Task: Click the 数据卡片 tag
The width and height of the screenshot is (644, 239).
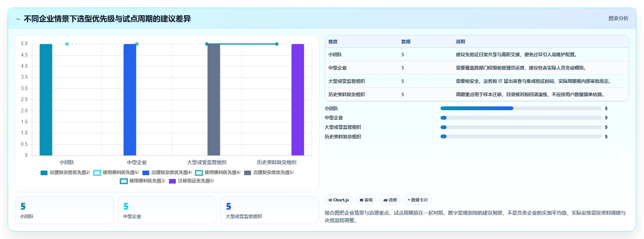Action: coord(418,200)
